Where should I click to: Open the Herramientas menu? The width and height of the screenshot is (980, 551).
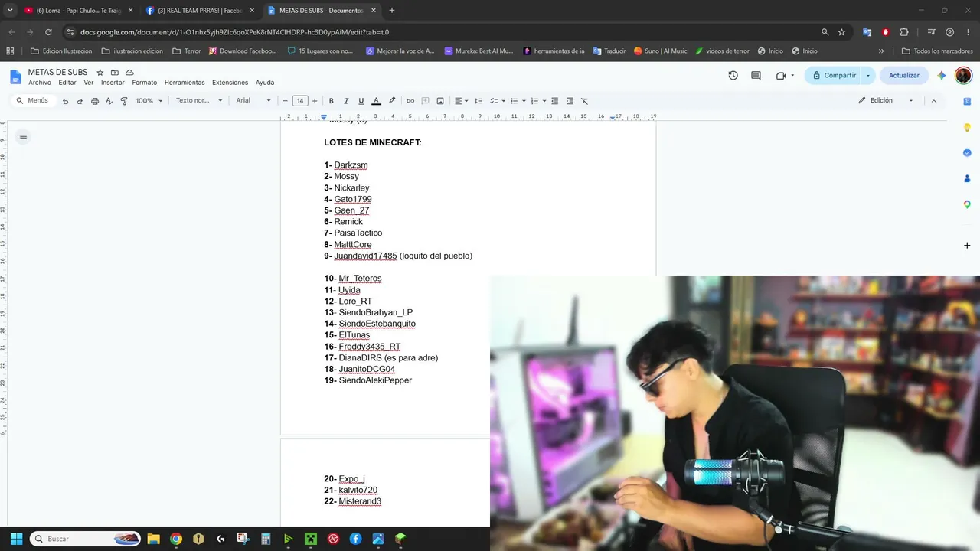[x=185, y=83]
